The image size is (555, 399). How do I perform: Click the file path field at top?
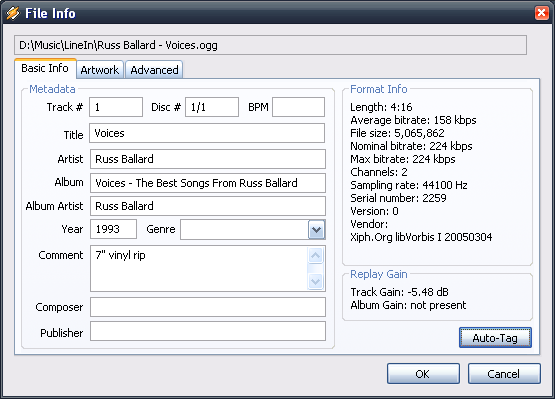[x=270, y=45]
